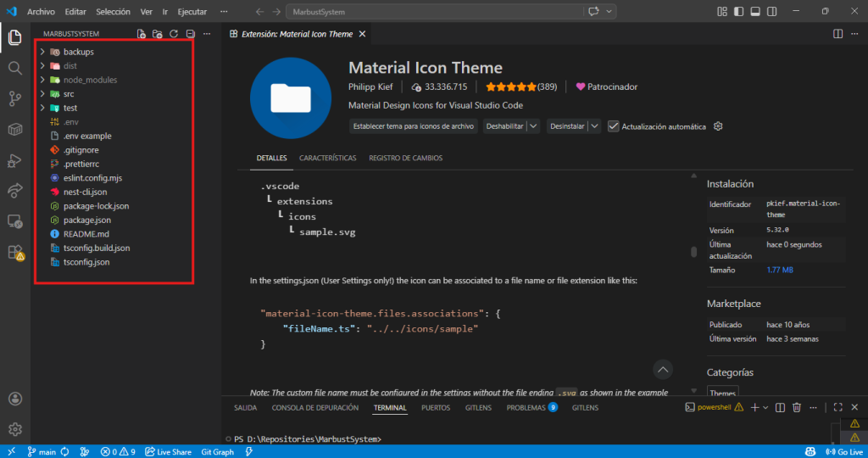The width and height of the screenshot is (868, 458).
Task: Open the Run and Debug view
Action: (x=15, y=160)
